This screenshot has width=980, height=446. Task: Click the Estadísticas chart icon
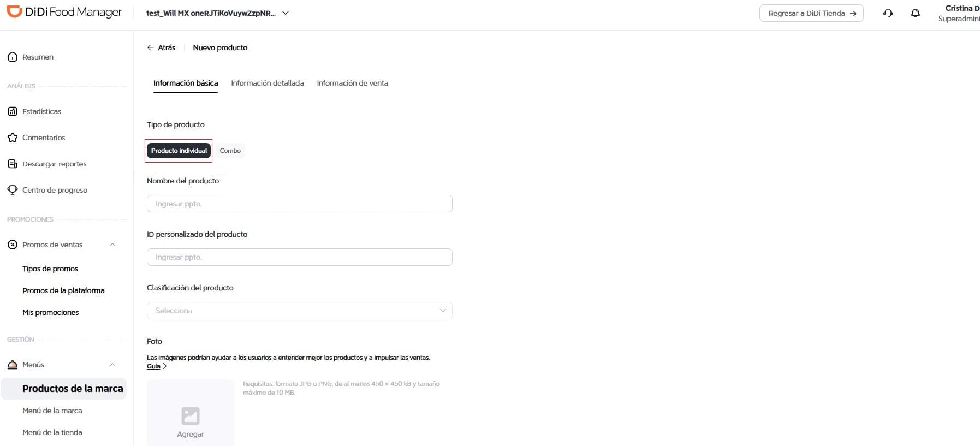tap(13, 111)
